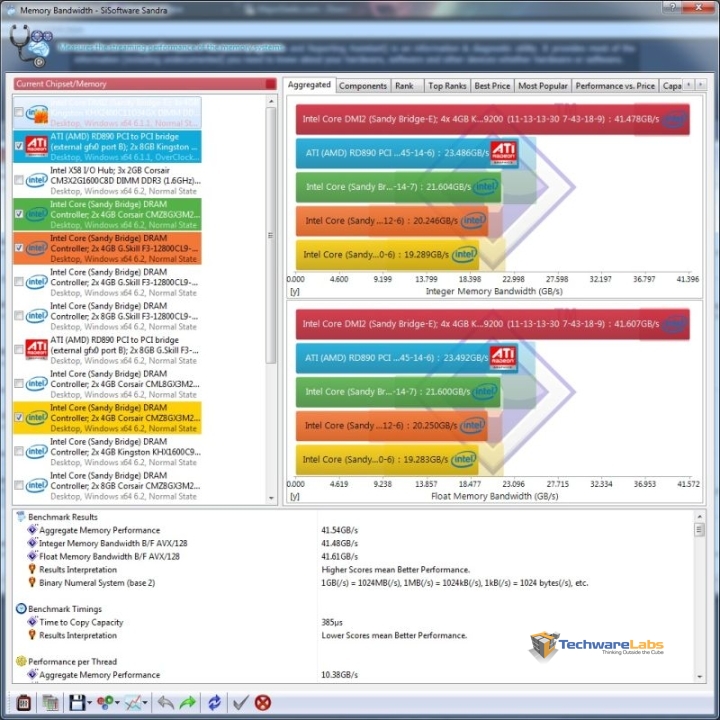Click the chipset list scrollbar thumb
The width and height of the screenshot is (720, 720).
tap(271, 235)
